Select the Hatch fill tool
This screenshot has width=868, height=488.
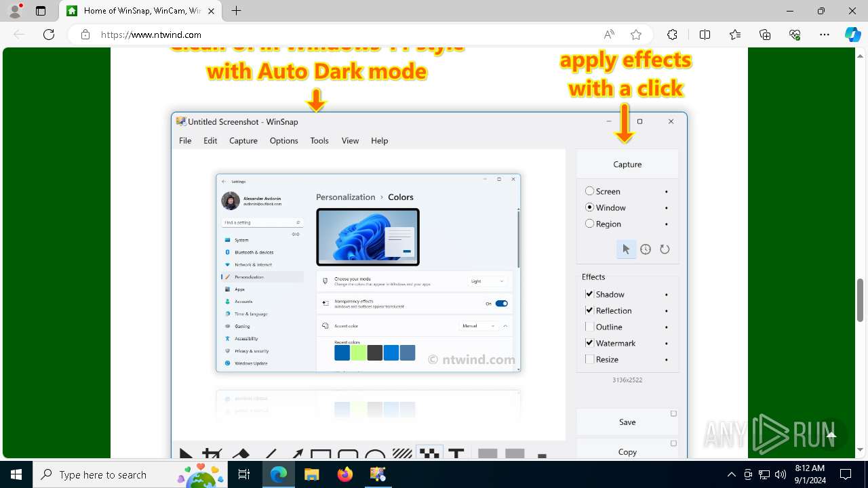coord(402,453)
